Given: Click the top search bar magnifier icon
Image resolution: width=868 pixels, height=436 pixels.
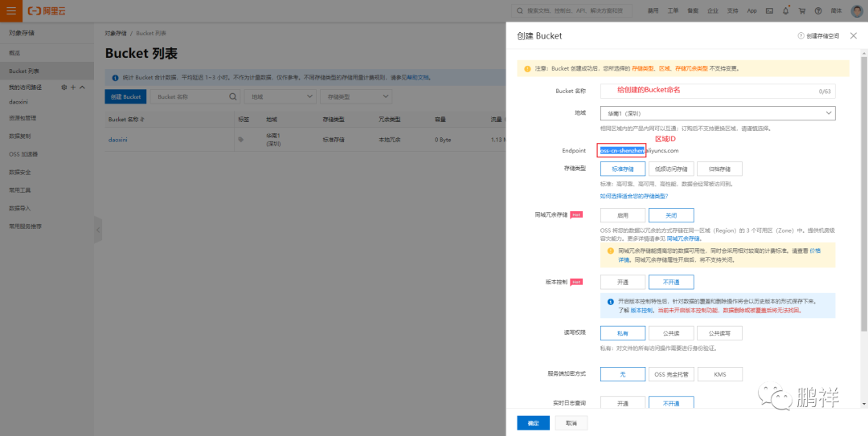Looking at the screenshot, I should coord(520,10).
